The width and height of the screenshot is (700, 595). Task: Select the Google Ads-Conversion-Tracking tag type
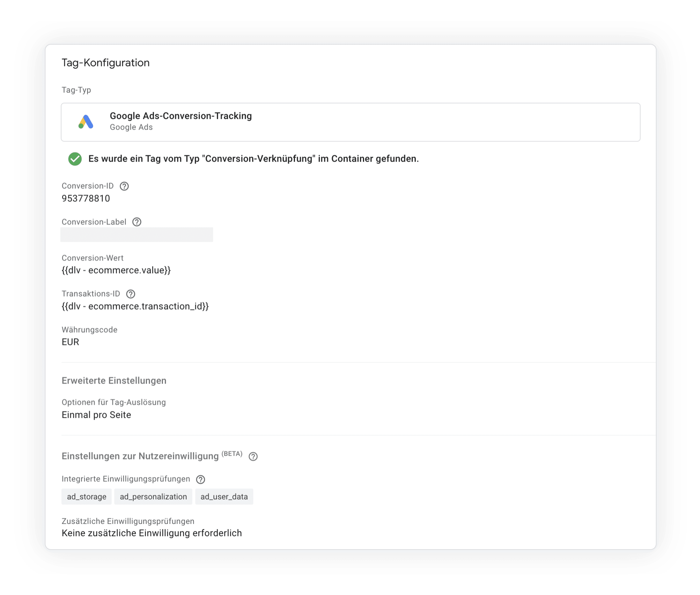click(350, 122)
